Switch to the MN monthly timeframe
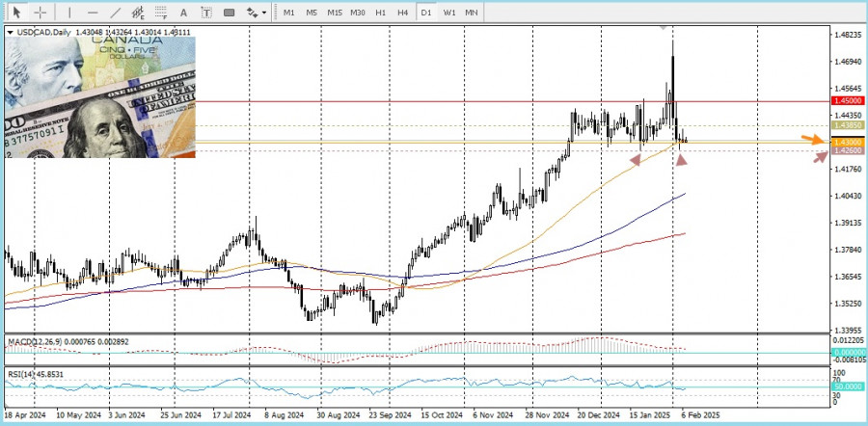 coord(472,13)
